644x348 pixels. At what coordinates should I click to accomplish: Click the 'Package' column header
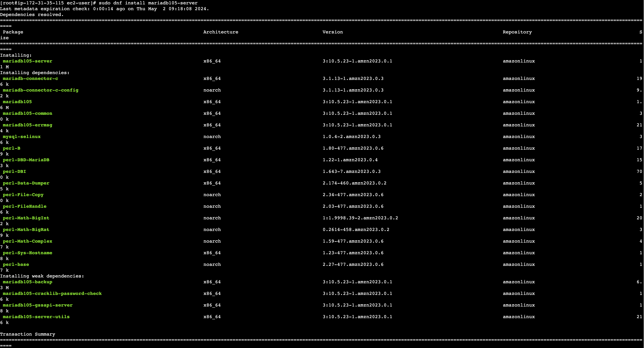click(13, 32)
